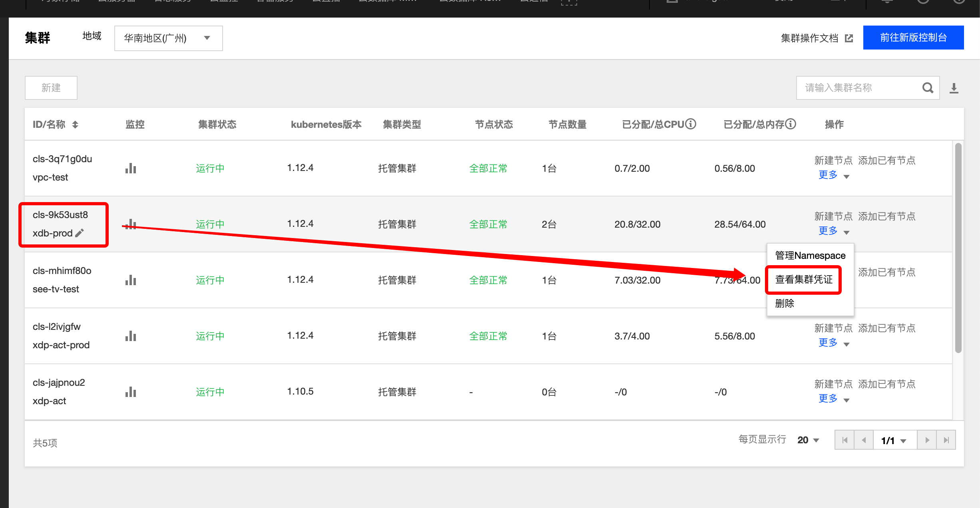This screenshot has height=508, width=980.
Task: Sort by ID/名称 column arrows
Action: (x=75, y=125)
